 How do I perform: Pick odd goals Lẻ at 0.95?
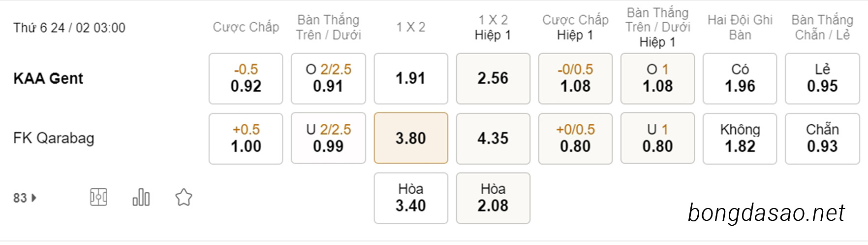(822, 78)
